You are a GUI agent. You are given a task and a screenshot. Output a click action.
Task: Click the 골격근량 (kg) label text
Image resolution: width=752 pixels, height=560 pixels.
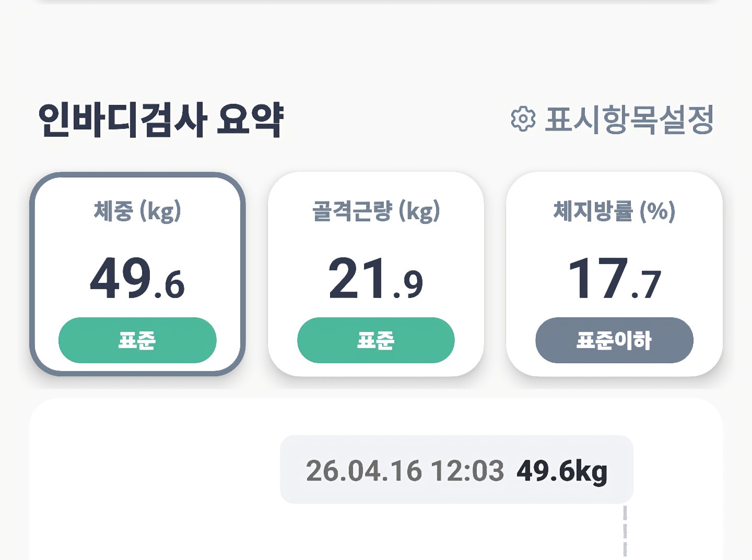pyautogui.click(x=375, y=211)
